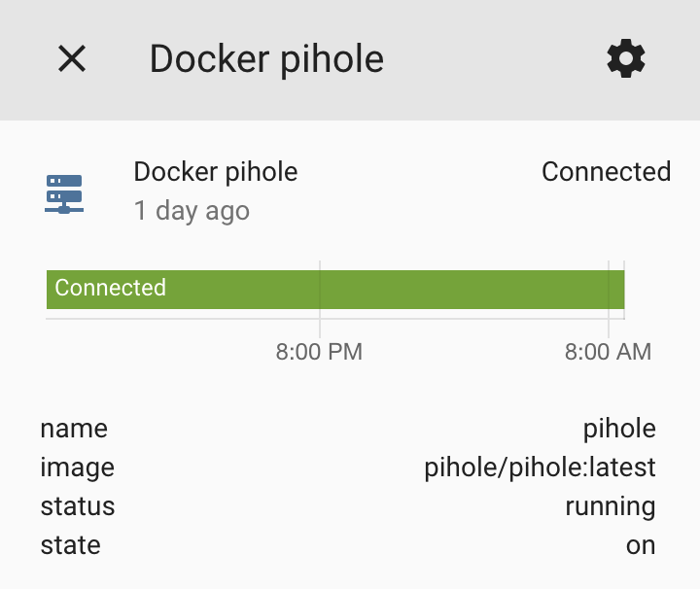
Task: Click the Connected state text at right
Action: coord(606,172)
